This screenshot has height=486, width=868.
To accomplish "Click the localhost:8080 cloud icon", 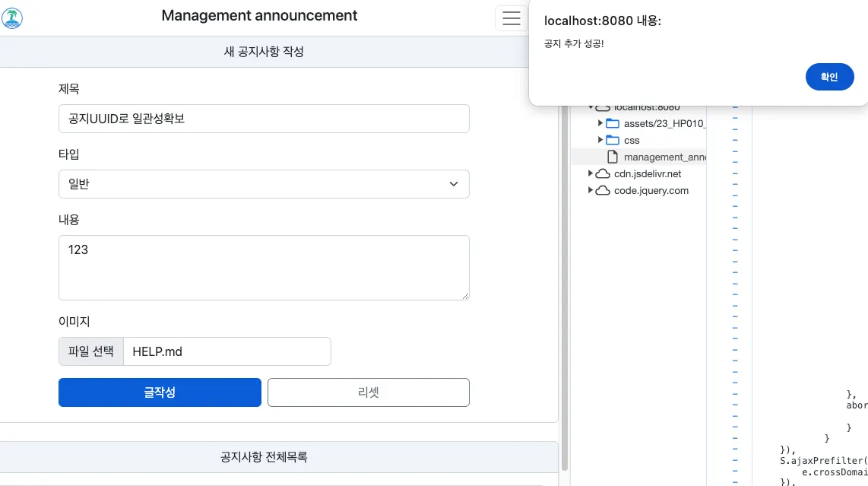I will click(x=603, y=107).
